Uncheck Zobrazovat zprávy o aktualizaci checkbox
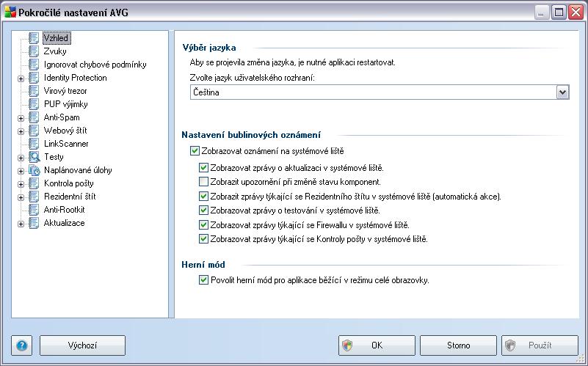Viewport: 588px width, 366px height. pyautogui.click(x=203, y=167)
